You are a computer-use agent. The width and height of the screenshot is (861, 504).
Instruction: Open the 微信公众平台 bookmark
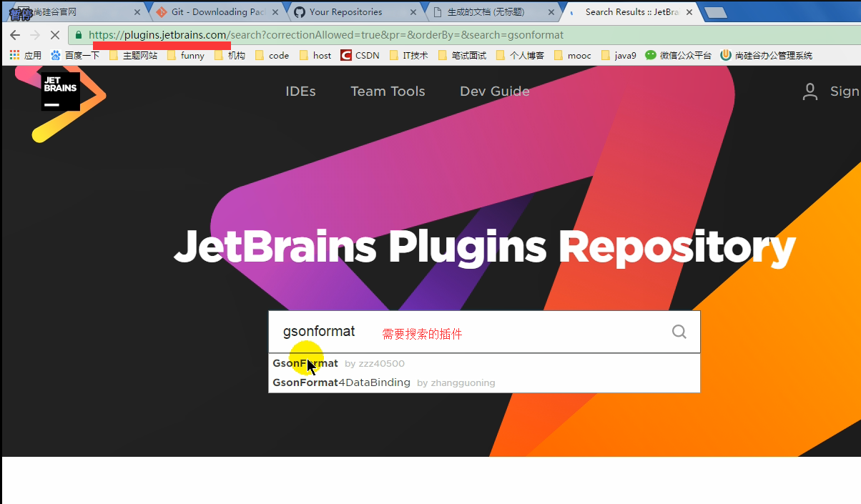(678, 55)
